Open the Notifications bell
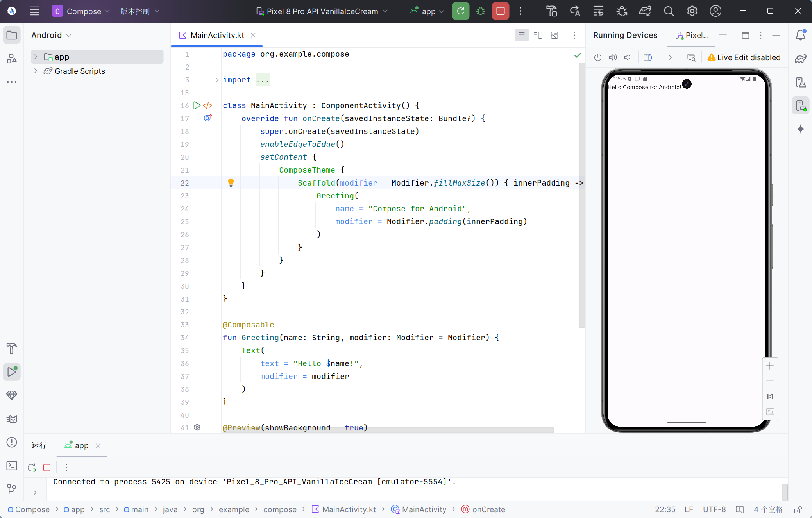This screenshot has width=812, height=518. point(801,35)
